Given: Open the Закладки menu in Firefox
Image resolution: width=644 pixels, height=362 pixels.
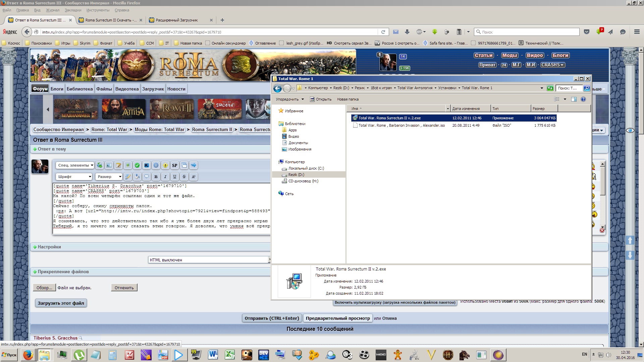Looking at the screenshot, I should [x=73, y=10].
